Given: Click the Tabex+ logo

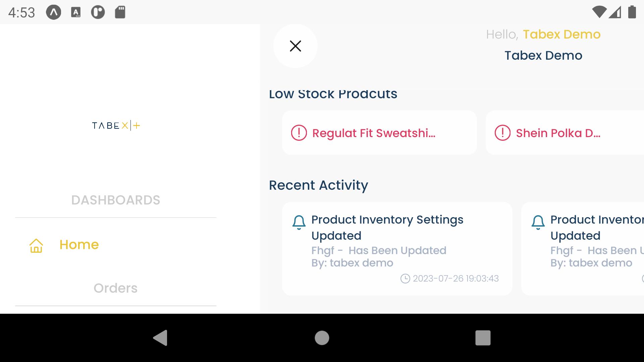Looking at the screenshot, I should point(116,126).
